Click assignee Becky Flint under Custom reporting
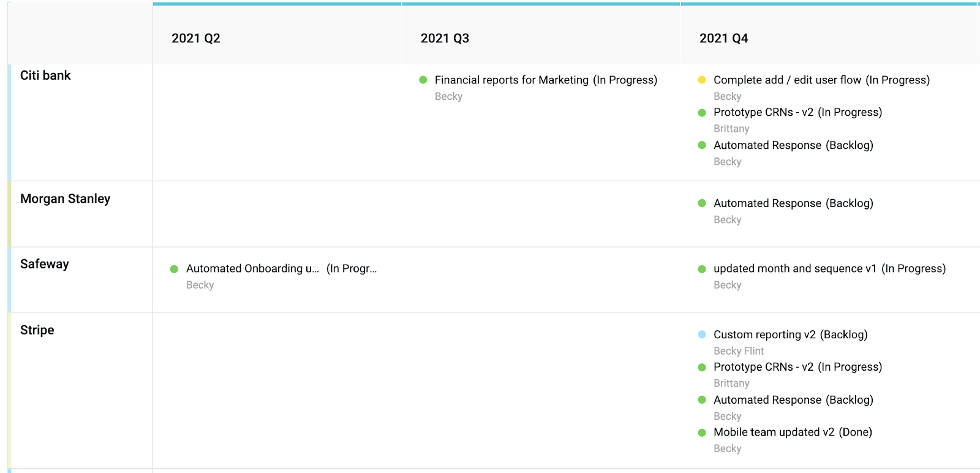Viewport: 980px width, 473px height. (739, 351)
